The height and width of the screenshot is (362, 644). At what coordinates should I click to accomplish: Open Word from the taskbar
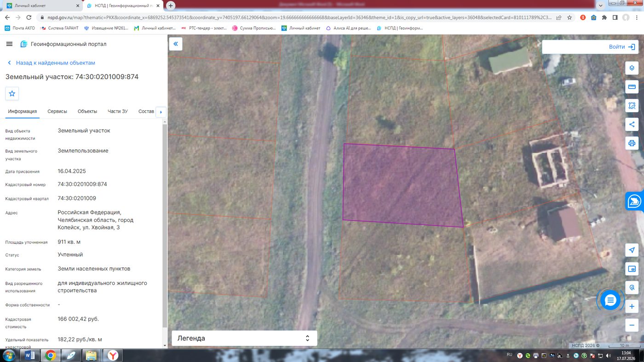pos(29,355)
